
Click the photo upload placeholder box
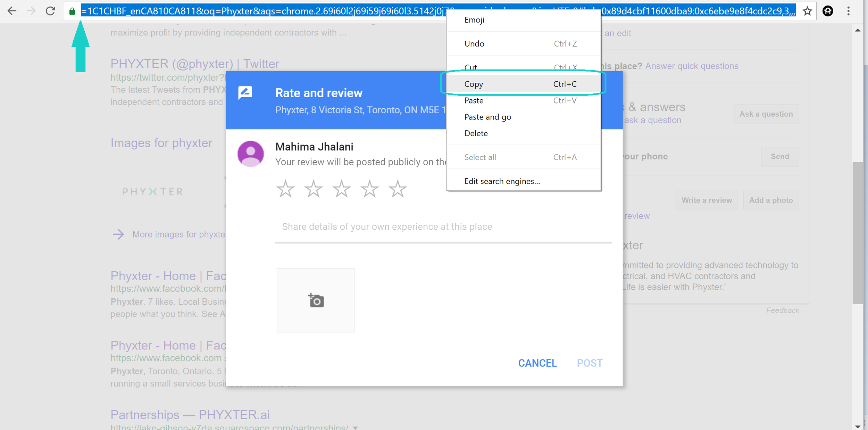tap(316, 300)
